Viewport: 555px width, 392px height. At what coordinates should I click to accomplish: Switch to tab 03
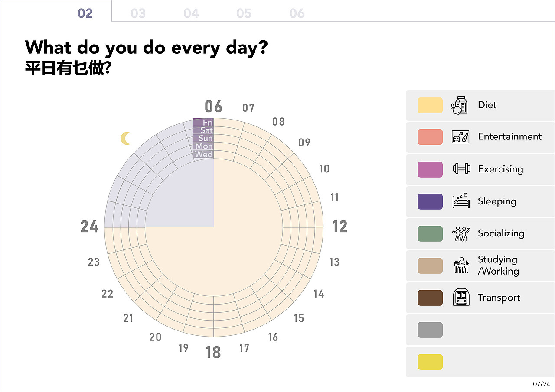(138, 13)
